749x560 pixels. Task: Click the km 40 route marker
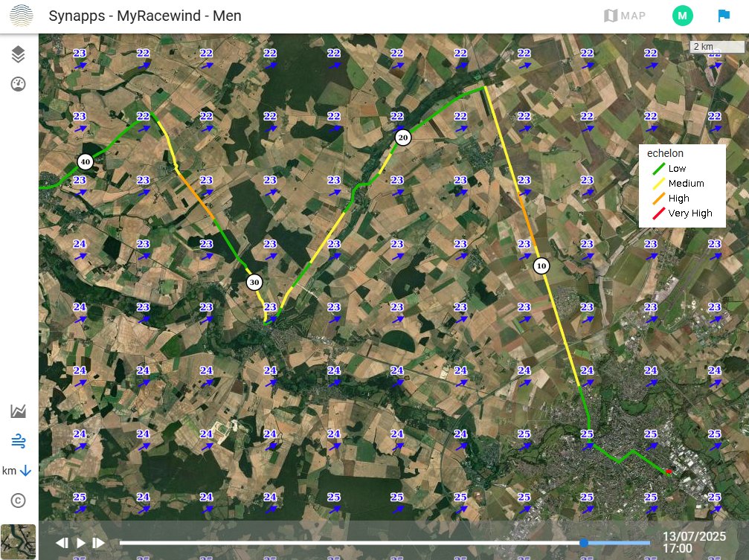(85, 162)
